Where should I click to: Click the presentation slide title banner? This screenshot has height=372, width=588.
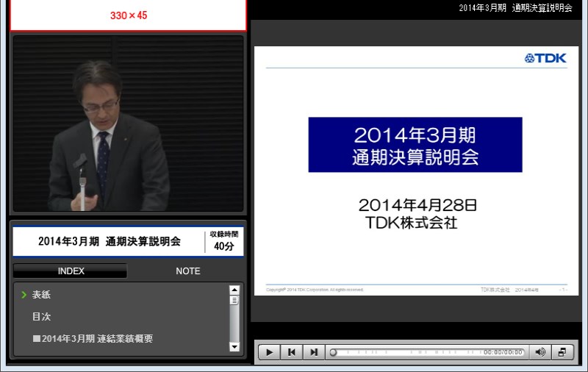[x=415, y=145]
